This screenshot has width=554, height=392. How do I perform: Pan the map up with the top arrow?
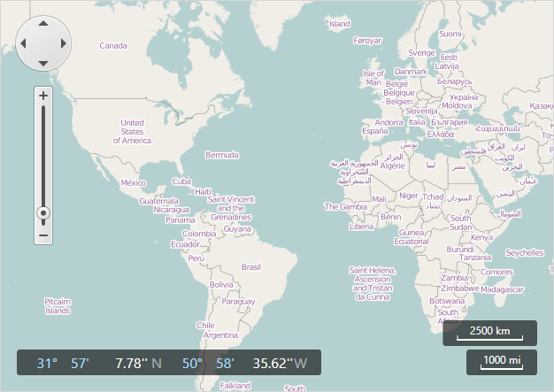[43, 23]
